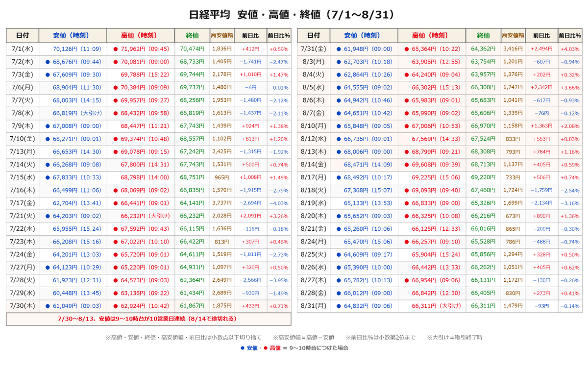Click the high cell 66,232円（大引け）
The width and height of the screenshot is (588, 371).
pos(145,216)
